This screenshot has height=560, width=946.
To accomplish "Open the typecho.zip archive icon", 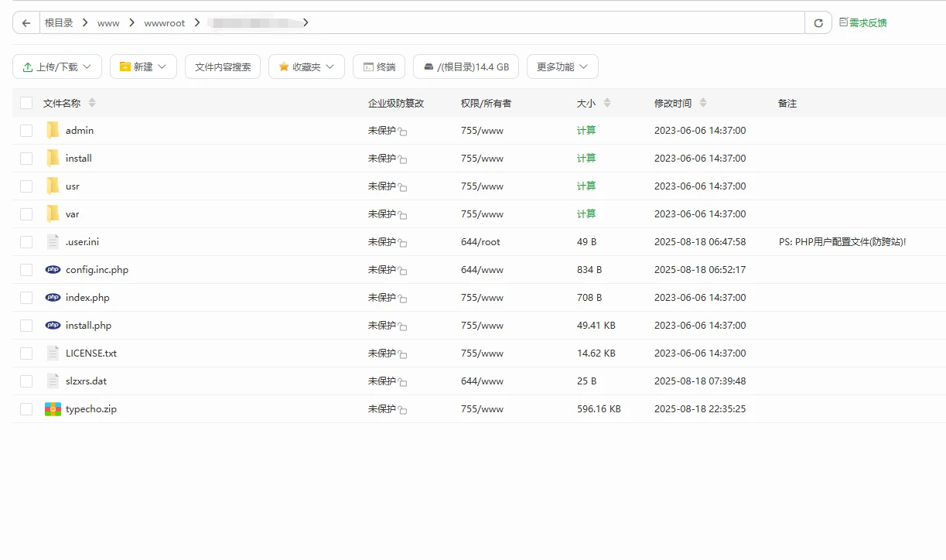I will pyautogui.click(x=53, y=408).
